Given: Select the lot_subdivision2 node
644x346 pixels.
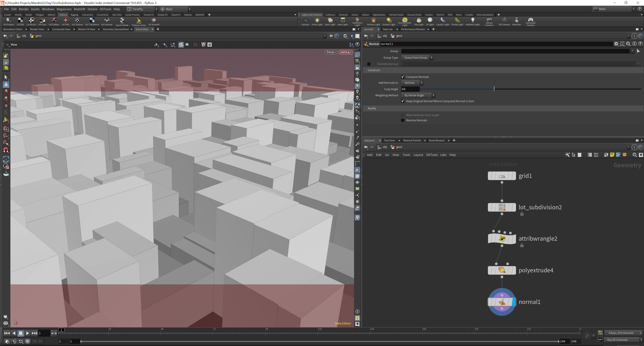Looking at the screenshot, I should pyautogui.click(x=502, y=207).
